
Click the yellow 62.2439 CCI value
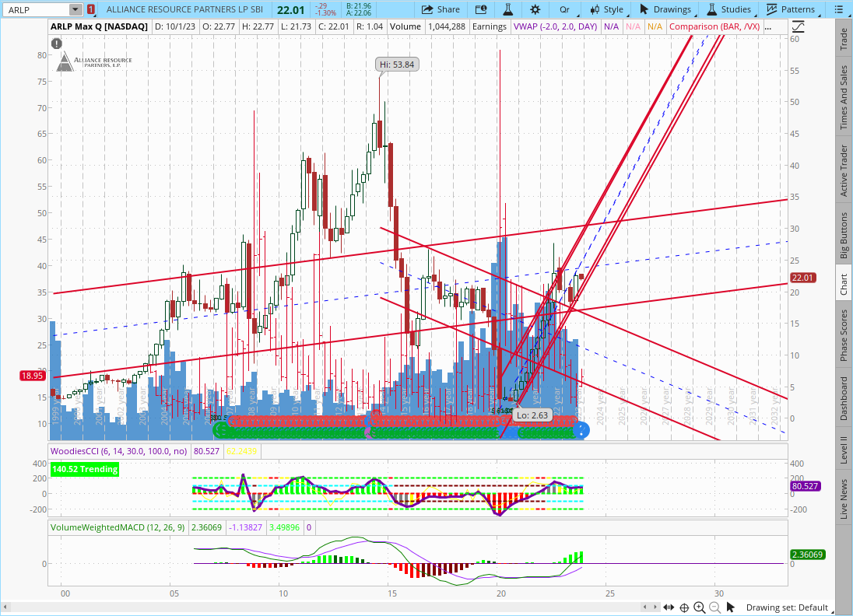click(241, 450)
